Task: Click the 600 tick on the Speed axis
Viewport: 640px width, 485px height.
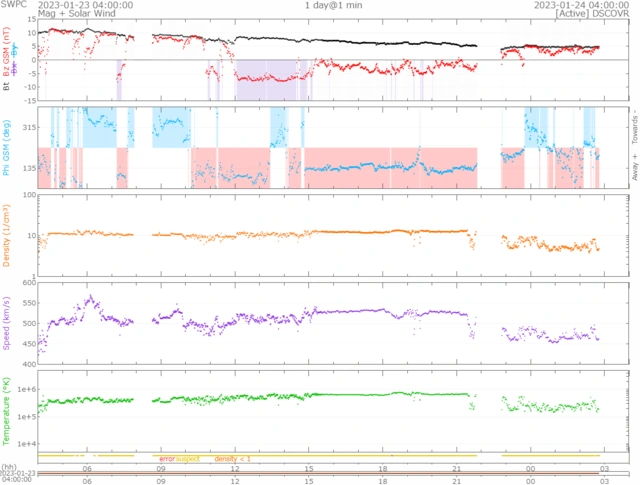Action: (x=31, y=283)
